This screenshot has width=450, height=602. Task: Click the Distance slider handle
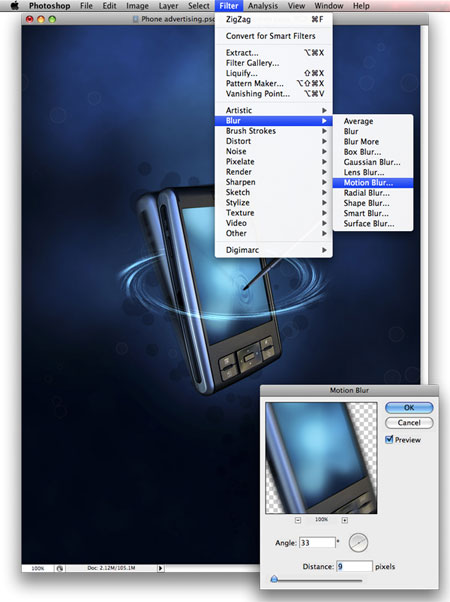tap(274, 579)
